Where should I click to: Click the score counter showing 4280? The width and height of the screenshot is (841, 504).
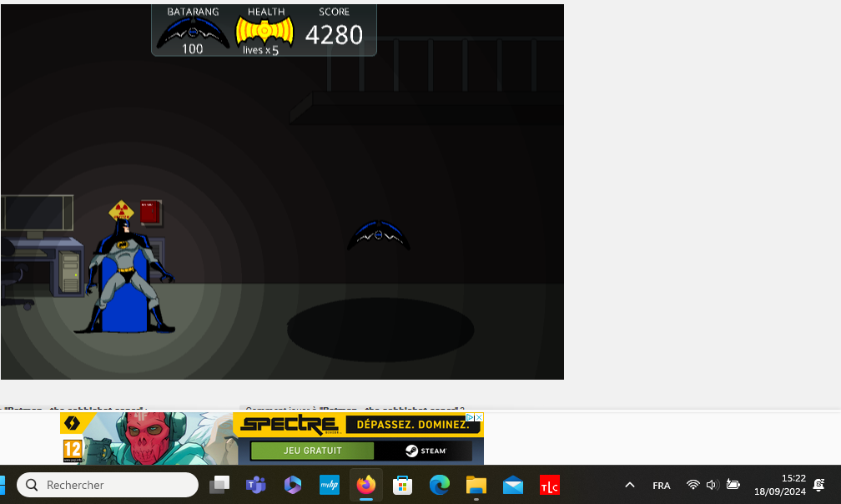pos(334,35)
